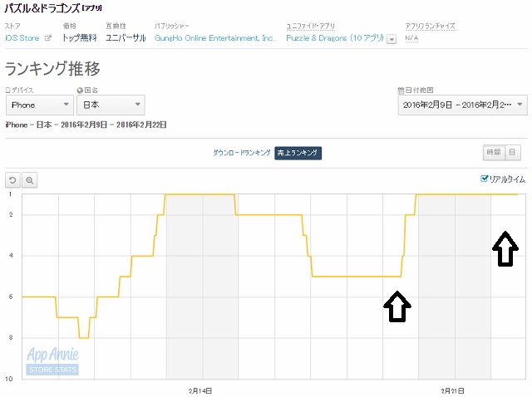Toggle the リアルタイム checkbox

(484, 179)
